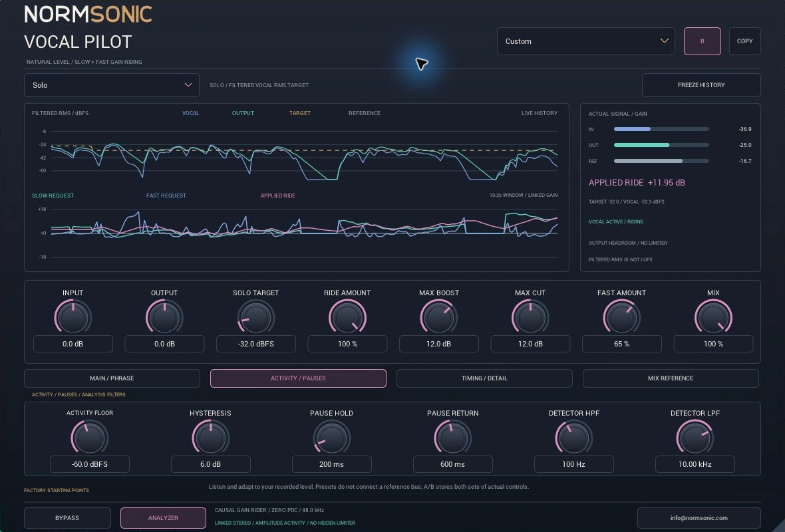Click the chevron on the Custom preset box
This screenshot has height=532, width=785.
point(665,41)
